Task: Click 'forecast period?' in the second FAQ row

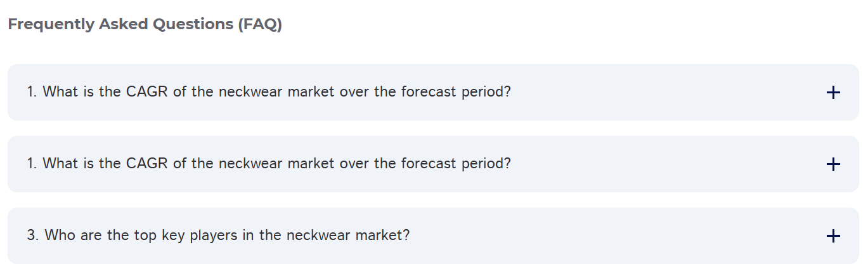Action: point(455,164)
